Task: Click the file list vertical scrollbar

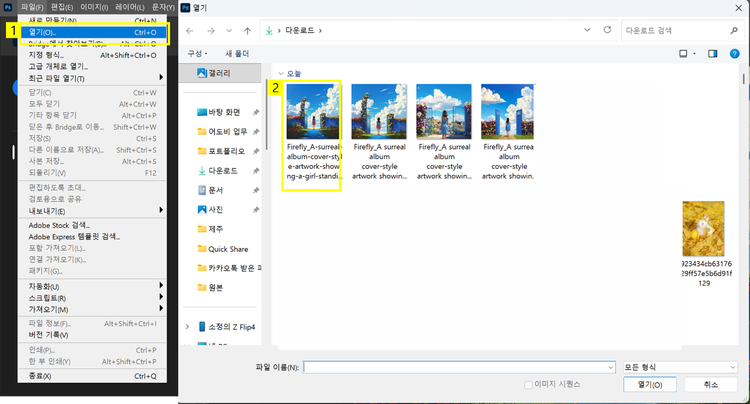Action: [743, 78]
